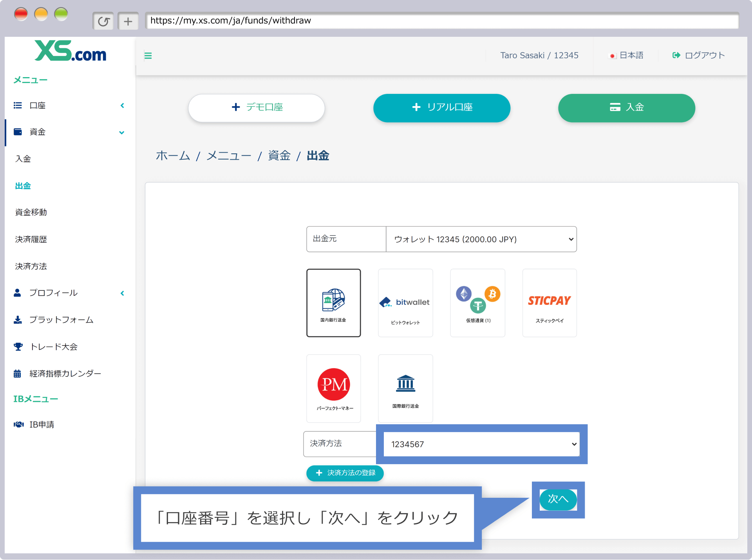Click the hamburger menu icon

pyautogui.click(x=148, y=56)
